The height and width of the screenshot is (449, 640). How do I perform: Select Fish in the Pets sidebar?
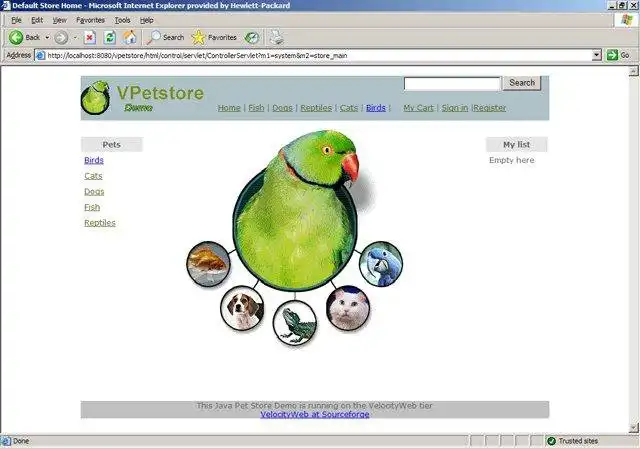tap(92, 207)
